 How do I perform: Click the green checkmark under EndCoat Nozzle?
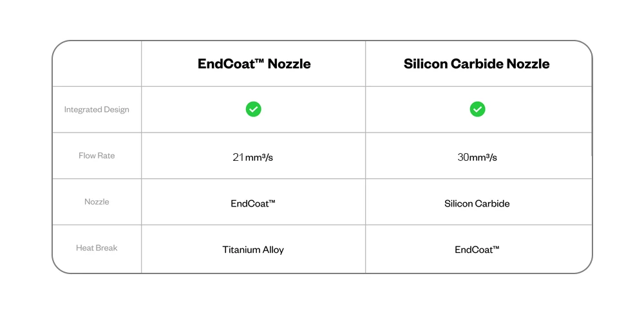point(253,109)
